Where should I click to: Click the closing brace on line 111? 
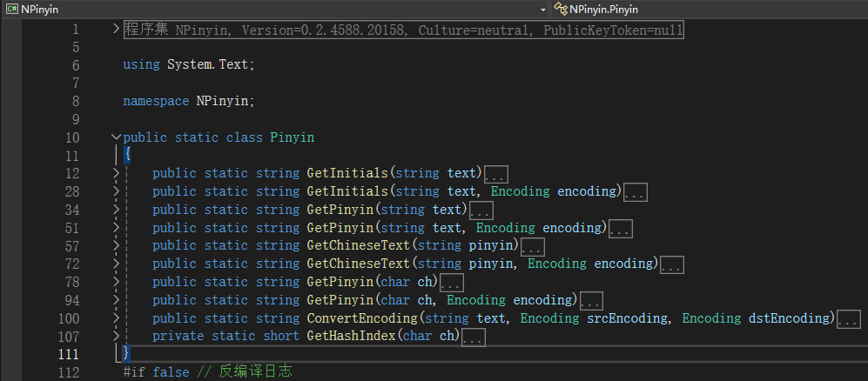click(127, 353)
